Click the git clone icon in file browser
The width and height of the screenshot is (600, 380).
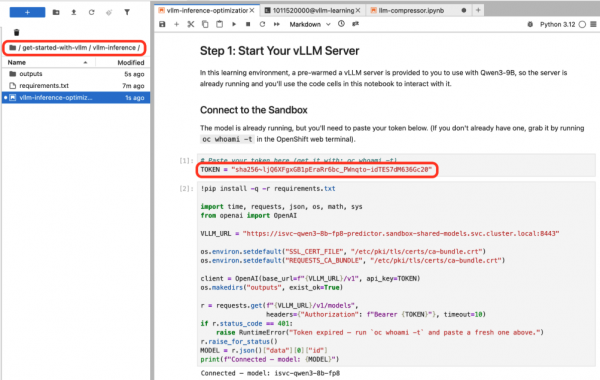109,12
